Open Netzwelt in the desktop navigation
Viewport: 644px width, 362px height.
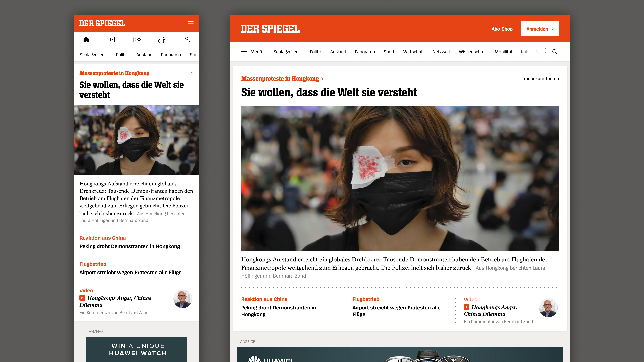point(441,52)
